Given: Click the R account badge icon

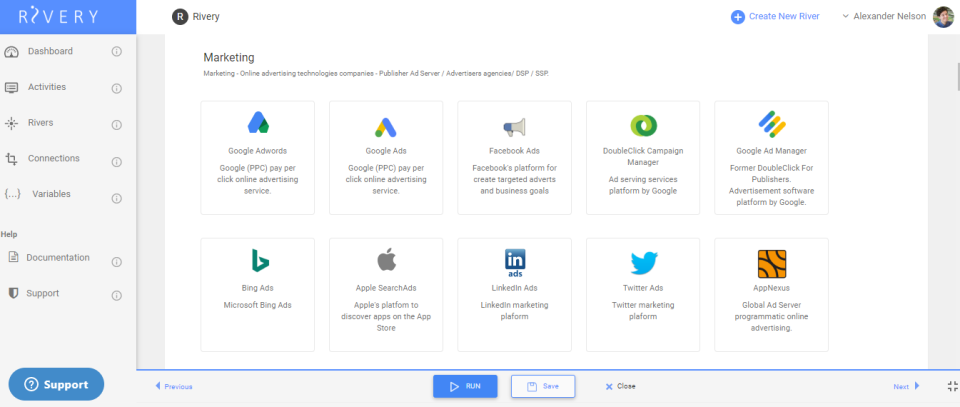Looking at the screenshot, I should 180,17.
